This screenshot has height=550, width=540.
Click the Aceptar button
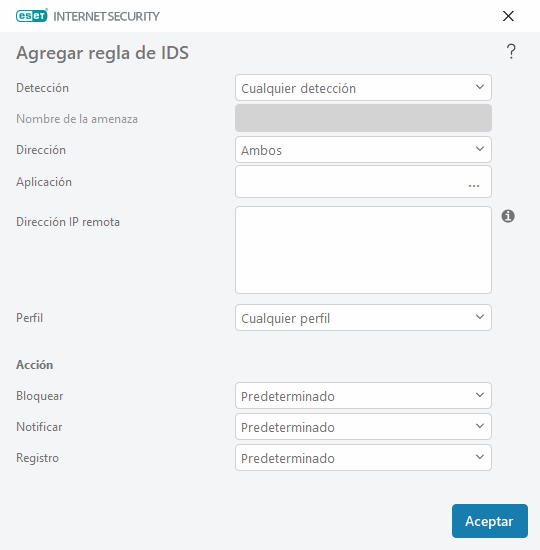[x=490, y=521]
